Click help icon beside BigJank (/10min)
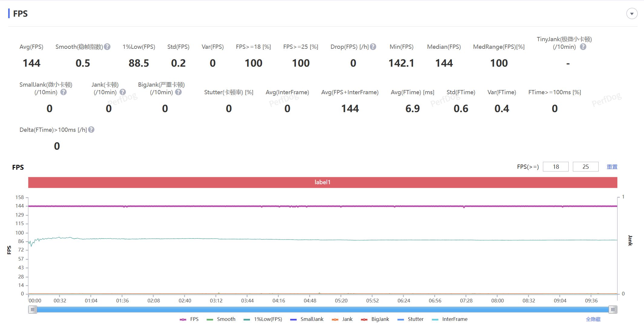This screenshot has height=323, width=644. (179, 92)
